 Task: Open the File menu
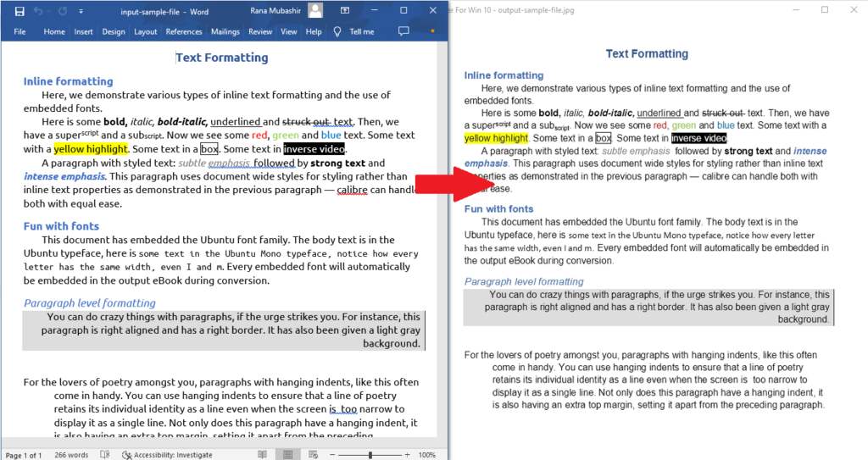[20, 31]
